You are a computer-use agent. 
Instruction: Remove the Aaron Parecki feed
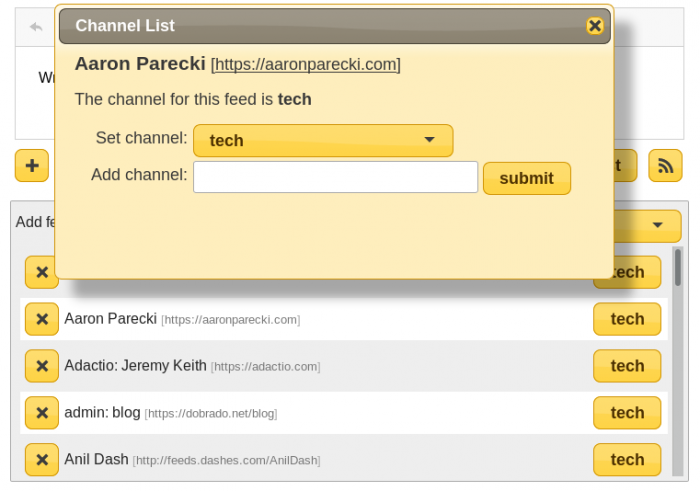pos(42,319)
